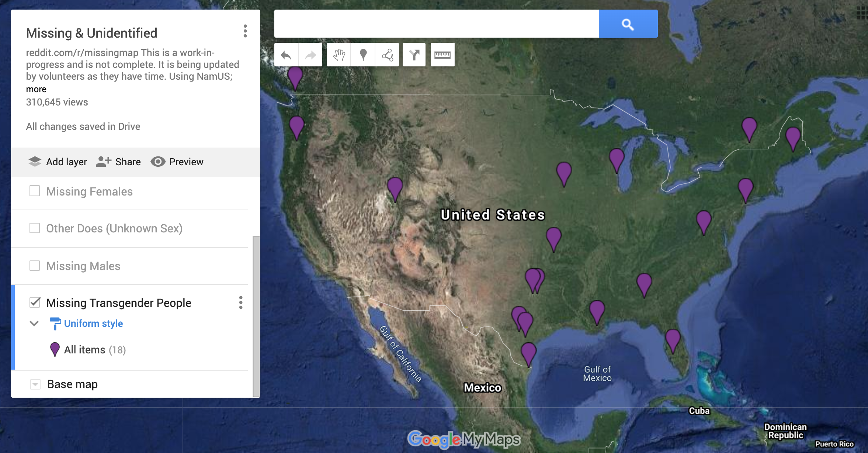
Task: Choose the Add marker tool
Action: pos(363,55)
